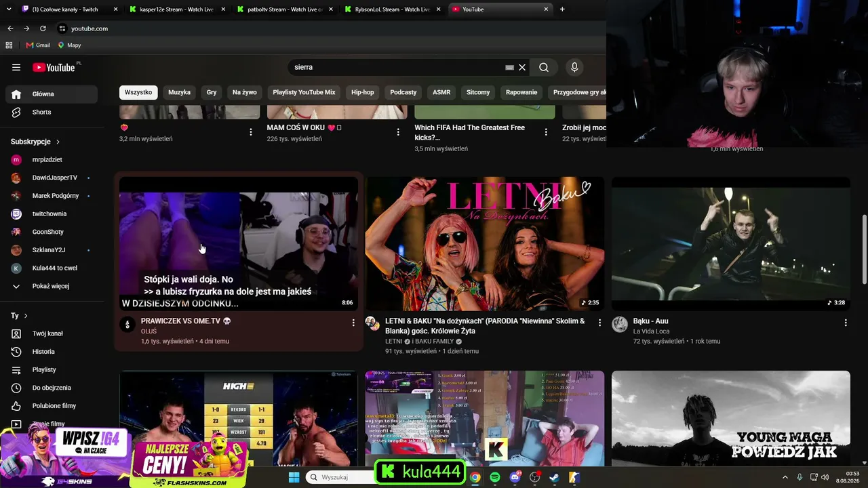868x488 pixels.
Task: Open the Mapy bookmark
Action: click(x=69, y=45)
